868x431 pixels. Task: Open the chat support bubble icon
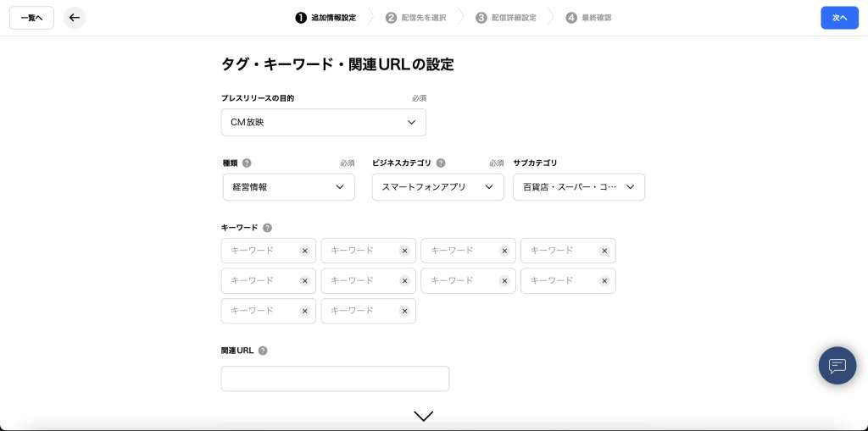coord(837,366)
